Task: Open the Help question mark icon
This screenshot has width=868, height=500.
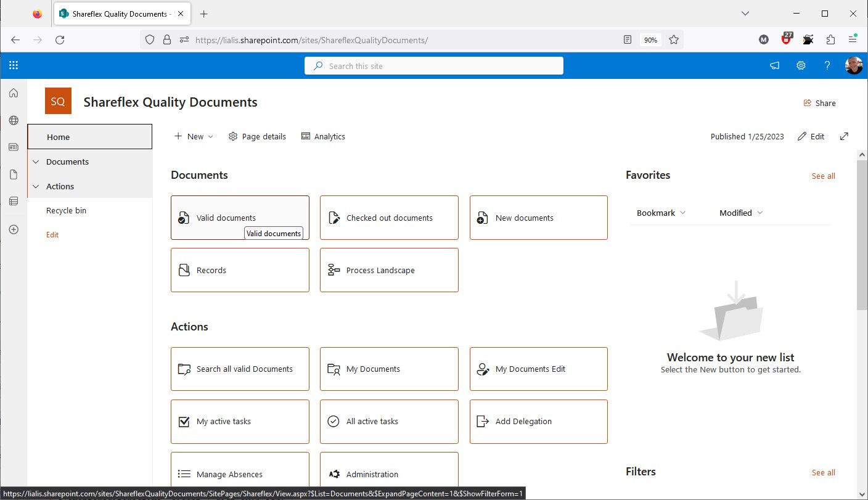Action: (x=827, y=66)
